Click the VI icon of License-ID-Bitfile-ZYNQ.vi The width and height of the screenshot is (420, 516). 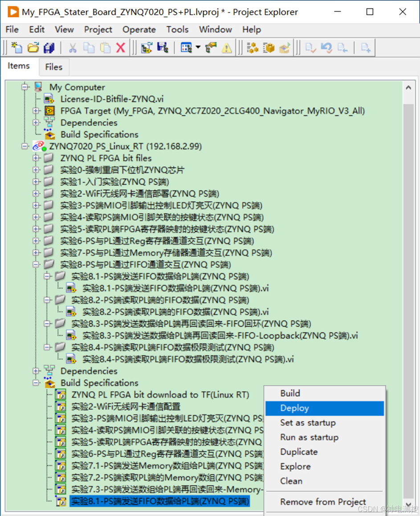tap(49, 99)
